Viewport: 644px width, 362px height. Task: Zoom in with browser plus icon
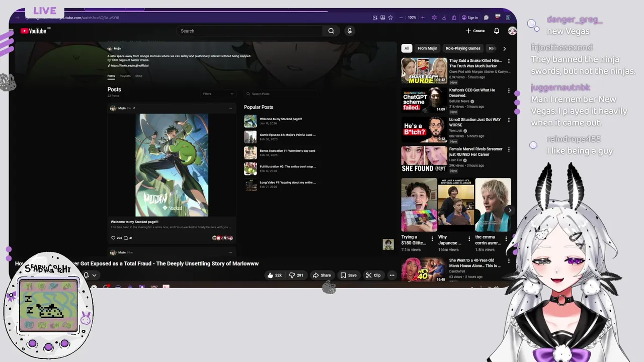click(x=423, y=18)
